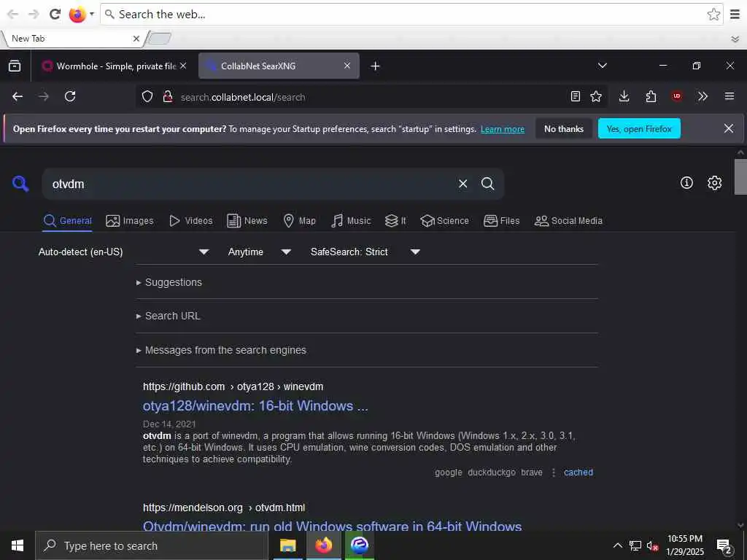Bookmark via outer star icon

pos(713,15)
